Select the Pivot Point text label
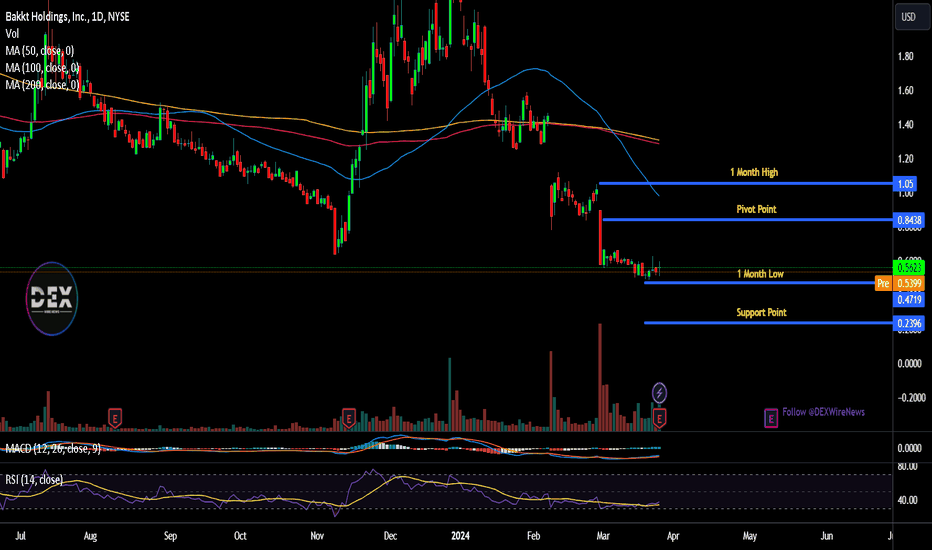 coord(756,209)
